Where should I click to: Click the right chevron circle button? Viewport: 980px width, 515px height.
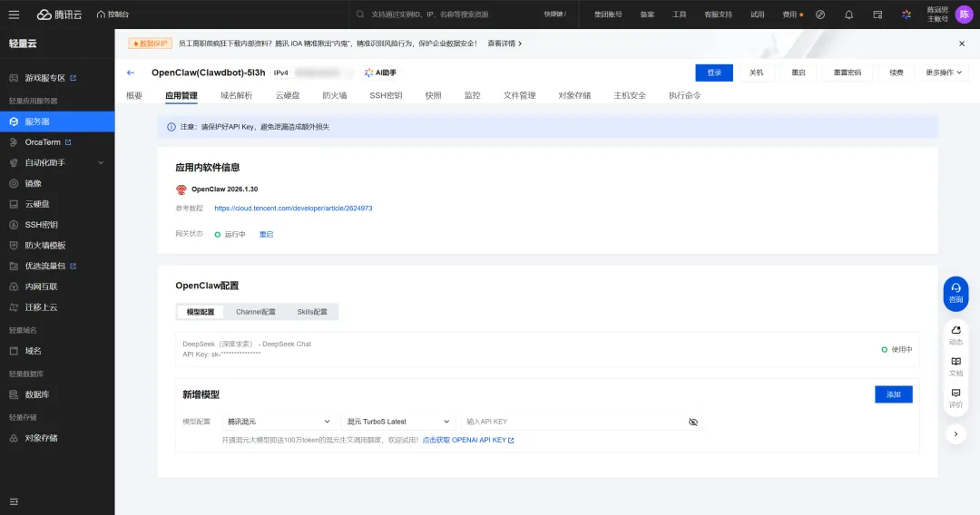click(x=955, y=433)
